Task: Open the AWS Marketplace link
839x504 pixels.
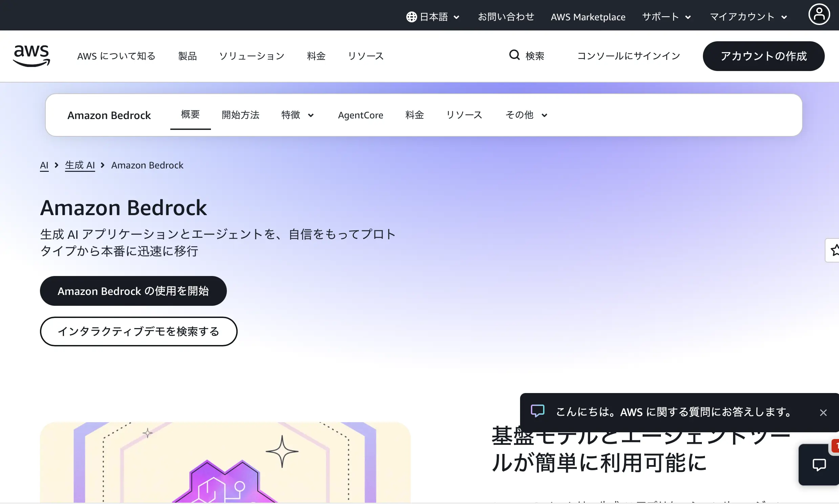Action: 588,17
